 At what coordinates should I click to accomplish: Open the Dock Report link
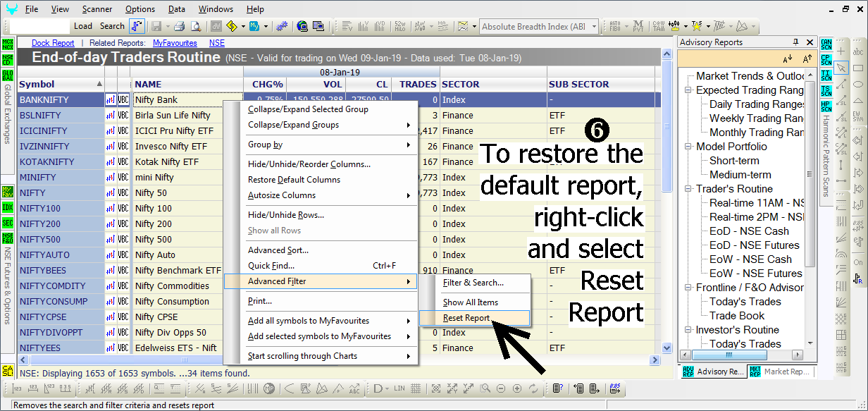[x=53, y=43]
